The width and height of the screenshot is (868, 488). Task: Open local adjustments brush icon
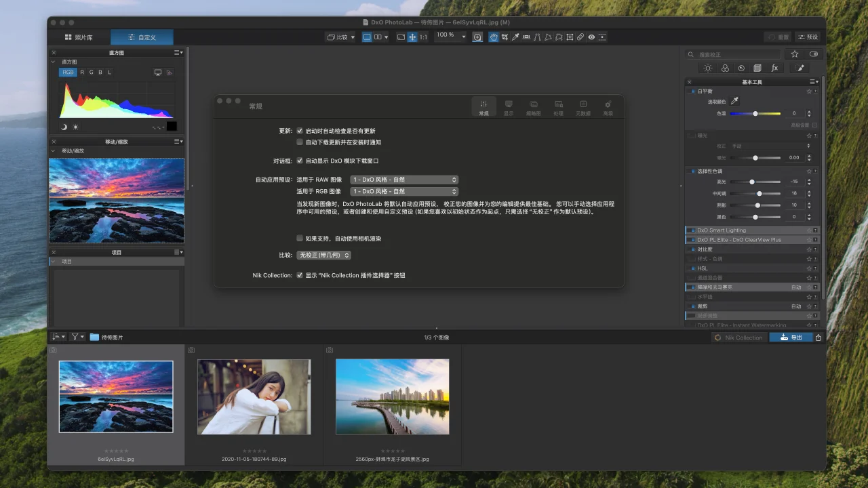800,68
